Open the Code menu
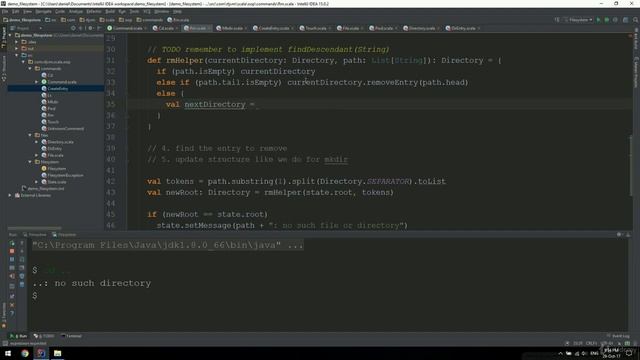The width and height of the screenshot is (640, 360). coord(60,11)
